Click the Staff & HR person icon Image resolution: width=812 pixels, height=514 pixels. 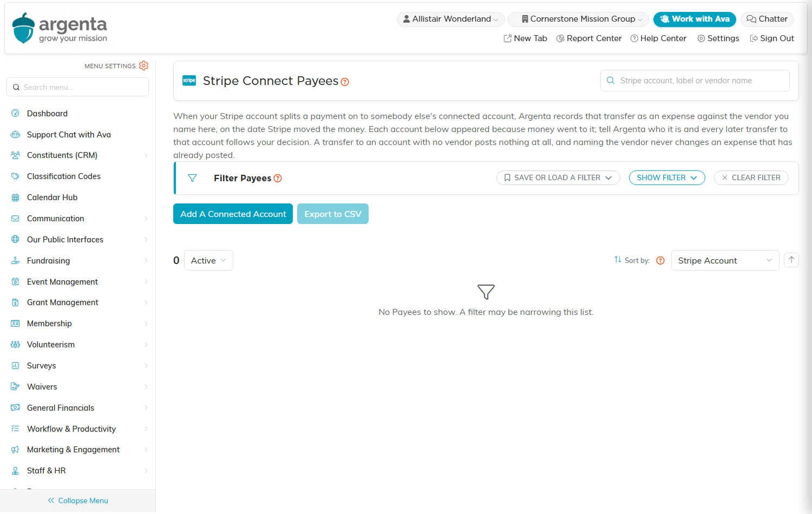(x=15, y=471)
